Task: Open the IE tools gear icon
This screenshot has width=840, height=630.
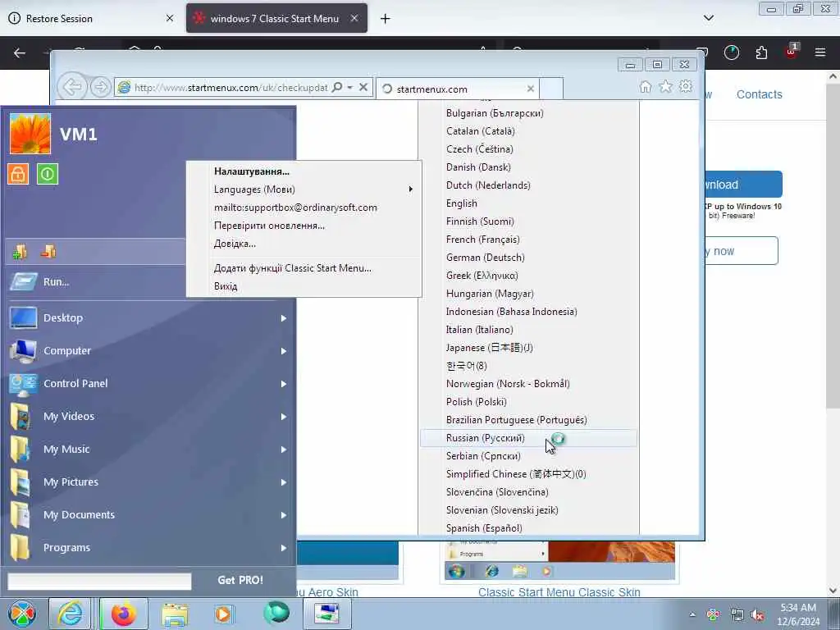Action: 686,86
